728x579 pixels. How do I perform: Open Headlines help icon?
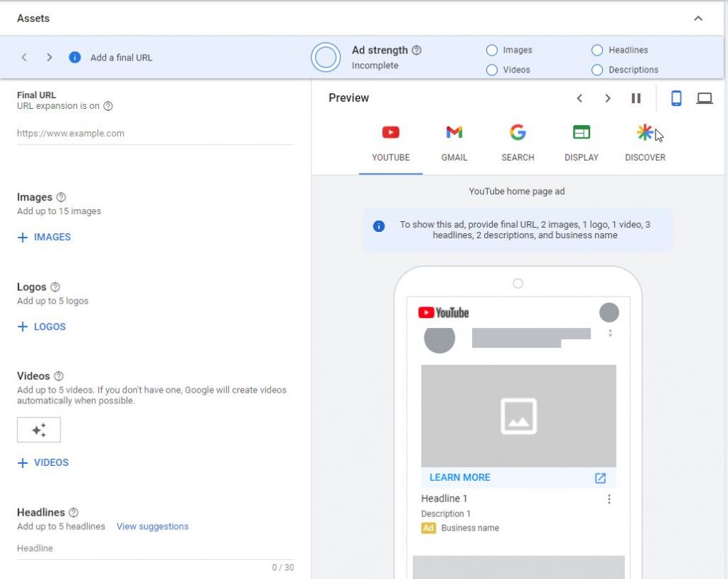point(73,512)
